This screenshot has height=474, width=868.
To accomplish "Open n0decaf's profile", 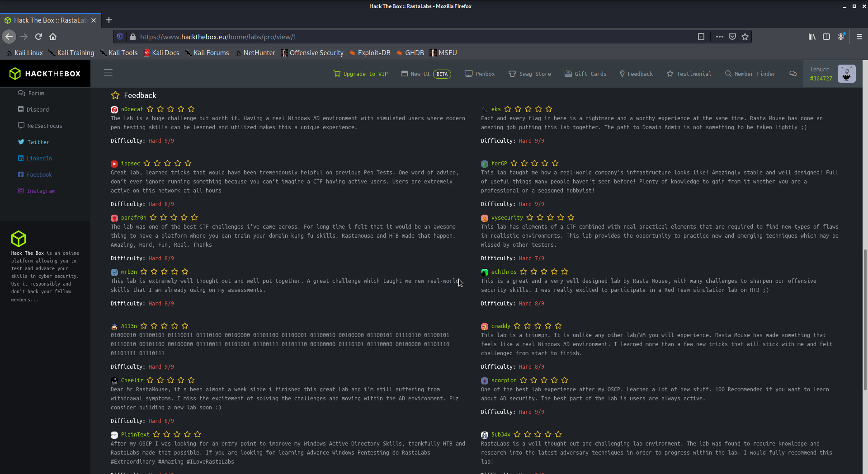I will [x=132, y=109].
